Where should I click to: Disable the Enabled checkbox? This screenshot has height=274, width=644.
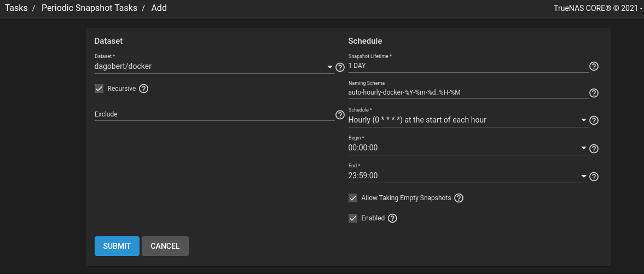click(353, 218)
